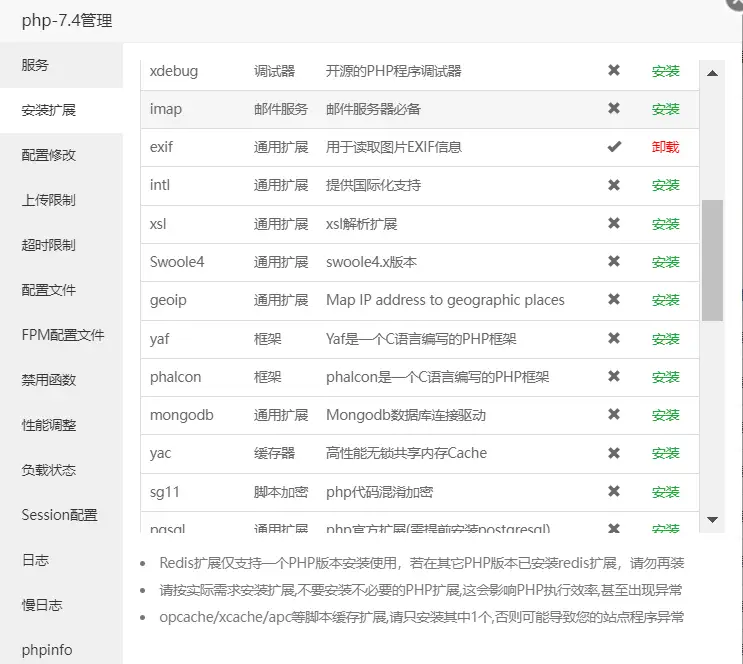
Task: Click the X status icon for xdebug
Action: (614, 70)
